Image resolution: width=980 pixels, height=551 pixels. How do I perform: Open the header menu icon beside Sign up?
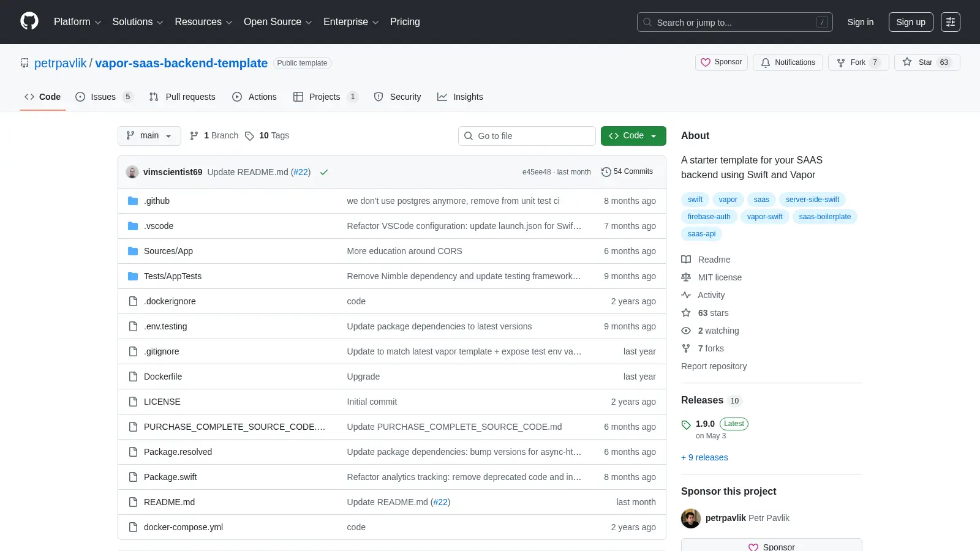[x=951, y=22]
